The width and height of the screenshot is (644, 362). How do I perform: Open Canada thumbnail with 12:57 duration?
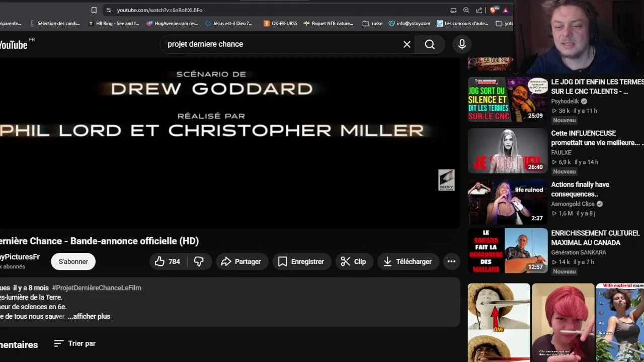coord(508,251)
